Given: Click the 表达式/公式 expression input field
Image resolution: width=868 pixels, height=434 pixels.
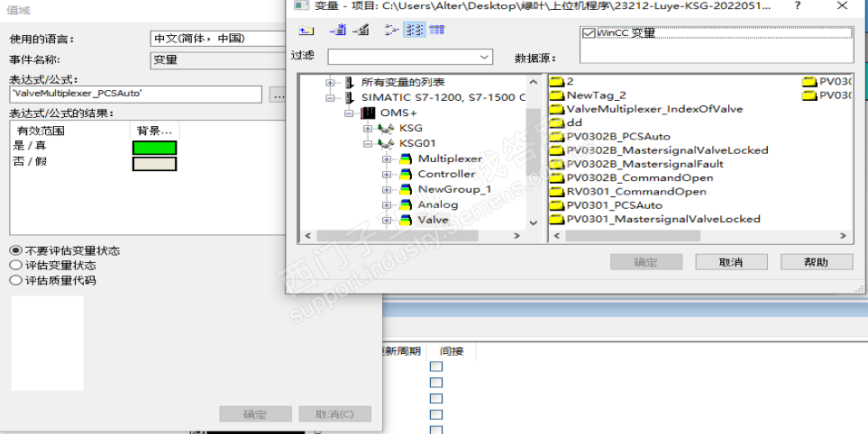Looking at the screenshot, I should (x=135, y=94).
